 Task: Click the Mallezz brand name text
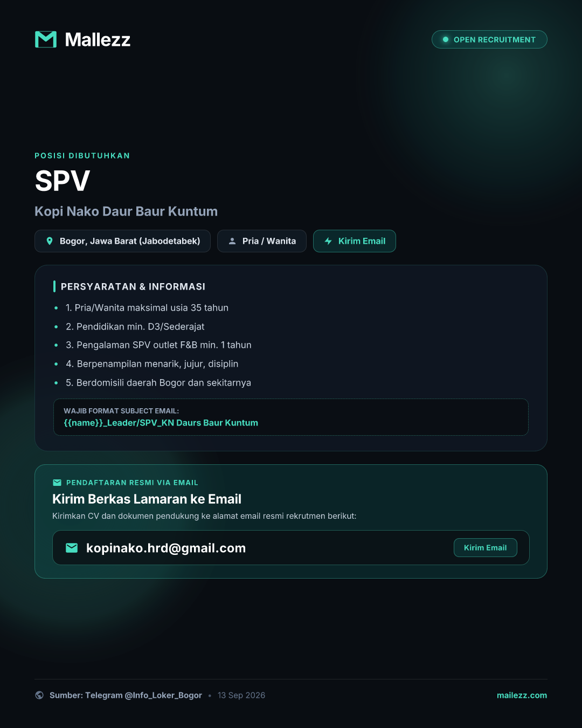click(98, 39)
